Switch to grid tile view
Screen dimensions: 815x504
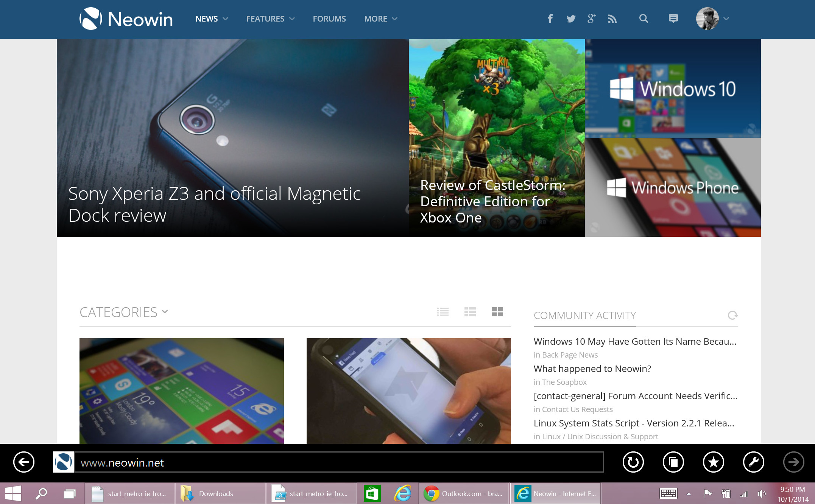coord(497,312)
